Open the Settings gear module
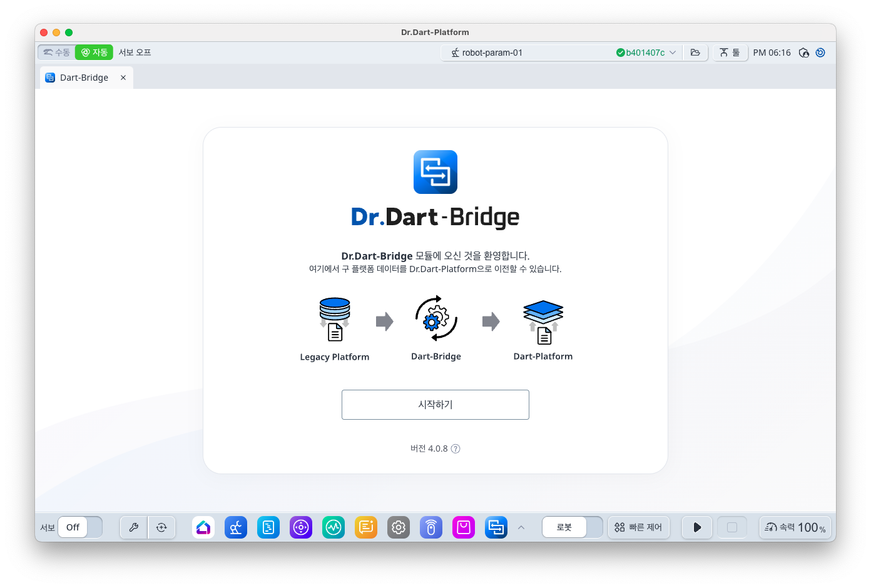This screenshot has width=871, height=588. (399, 527)
